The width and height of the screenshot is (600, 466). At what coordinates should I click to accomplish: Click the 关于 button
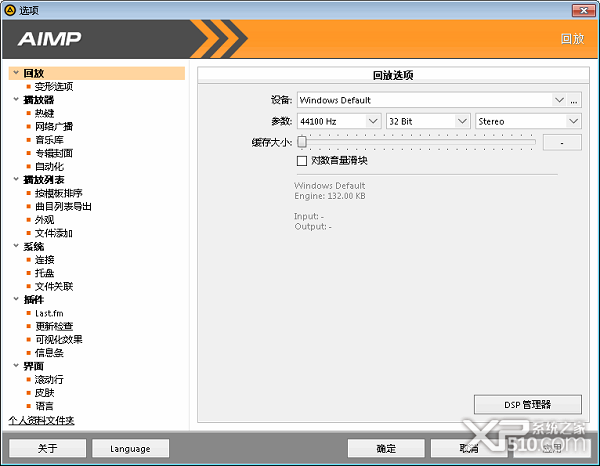(47, 448)
